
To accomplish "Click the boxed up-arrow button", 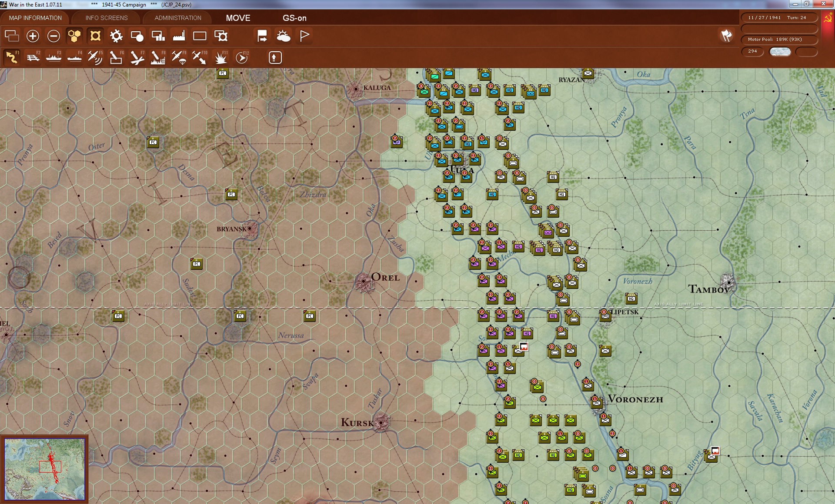I will click(x=275, y=57).
